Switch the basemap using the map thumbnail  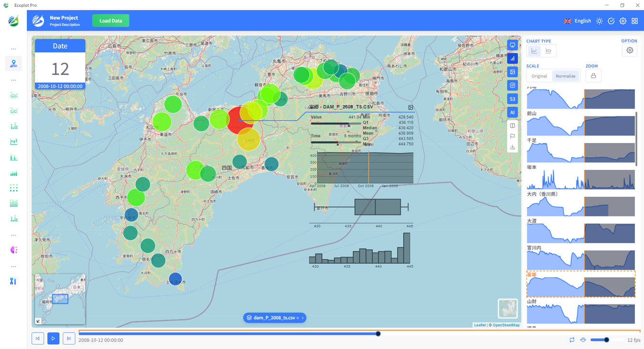508,309
